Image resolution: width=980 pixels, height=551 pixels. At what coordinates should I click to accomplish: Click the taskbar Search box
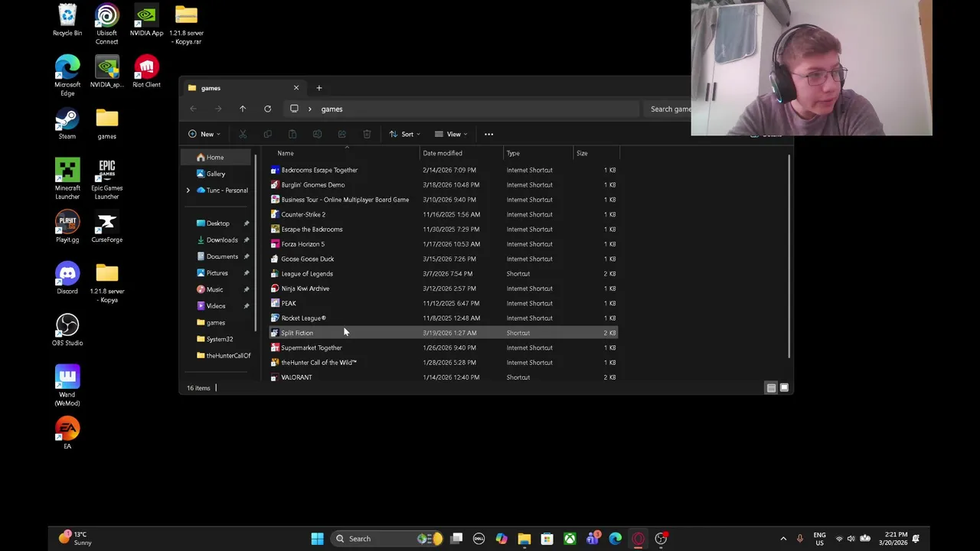click(387, 539)
